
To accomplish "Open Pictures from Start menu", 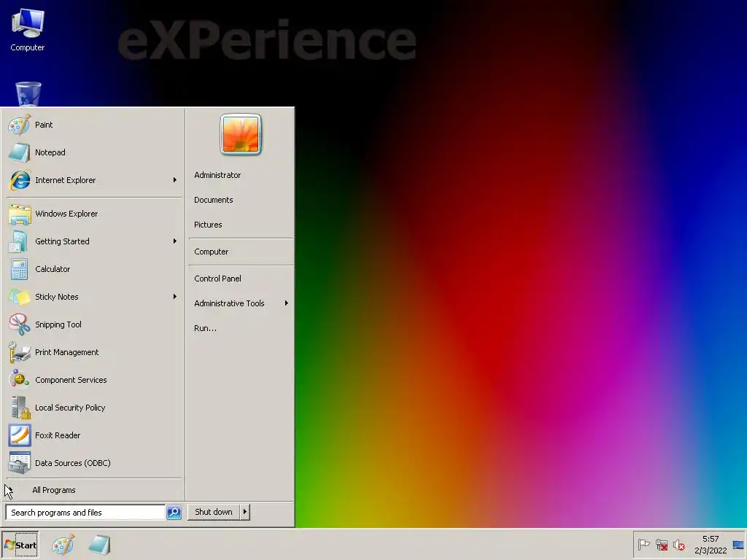I will point(208,225).
